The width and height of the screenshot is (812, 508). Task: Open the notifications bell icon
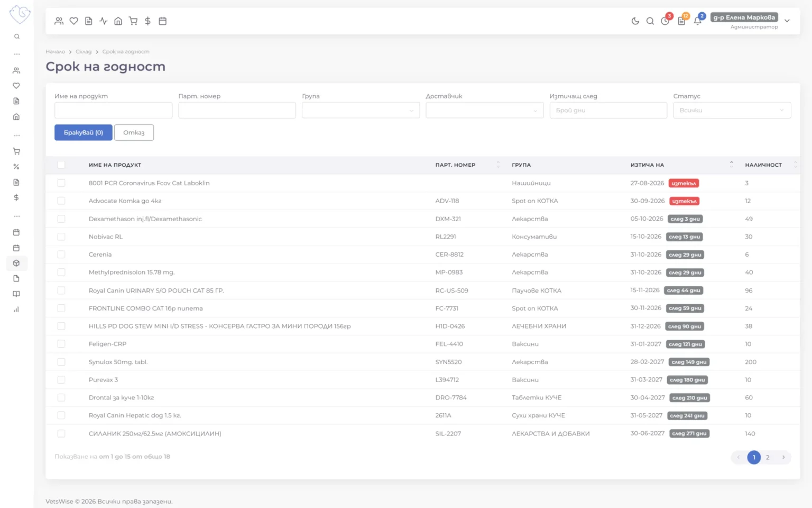(x=698, y=21)
